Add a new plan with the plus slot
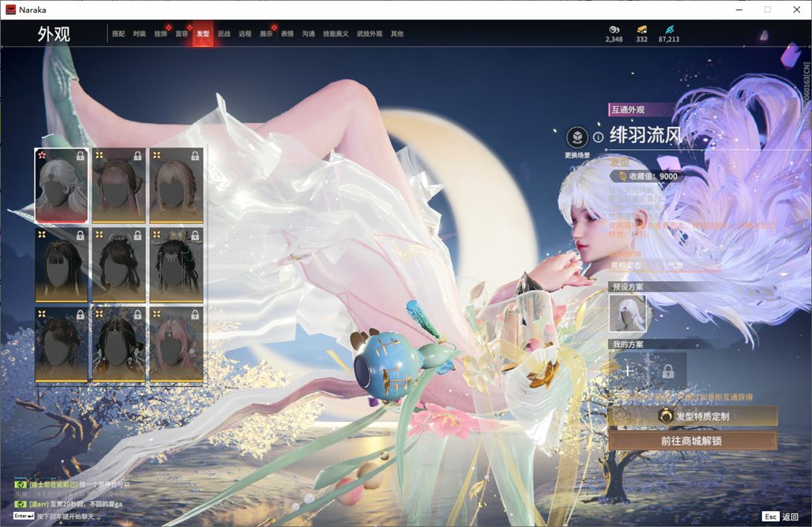Image resolution: width=812 pixels, height=527 pixels. tap(628, 370)
